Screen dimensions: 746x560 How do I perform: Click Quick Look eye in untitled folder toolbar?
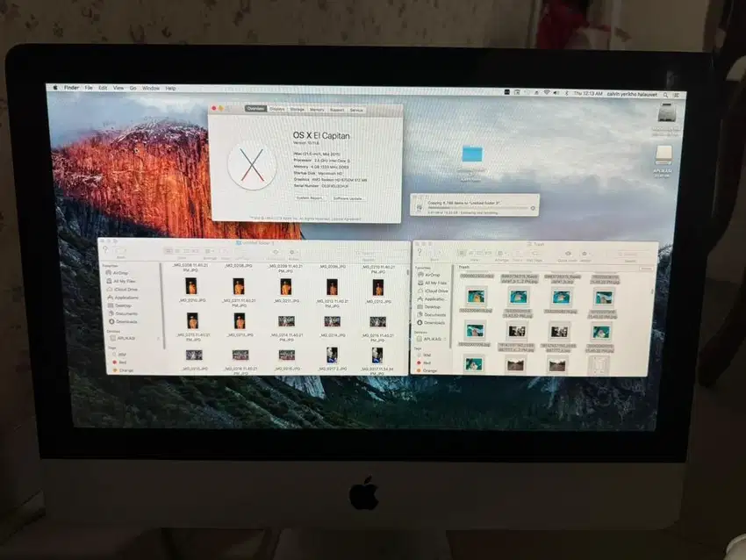click(275, 252)
